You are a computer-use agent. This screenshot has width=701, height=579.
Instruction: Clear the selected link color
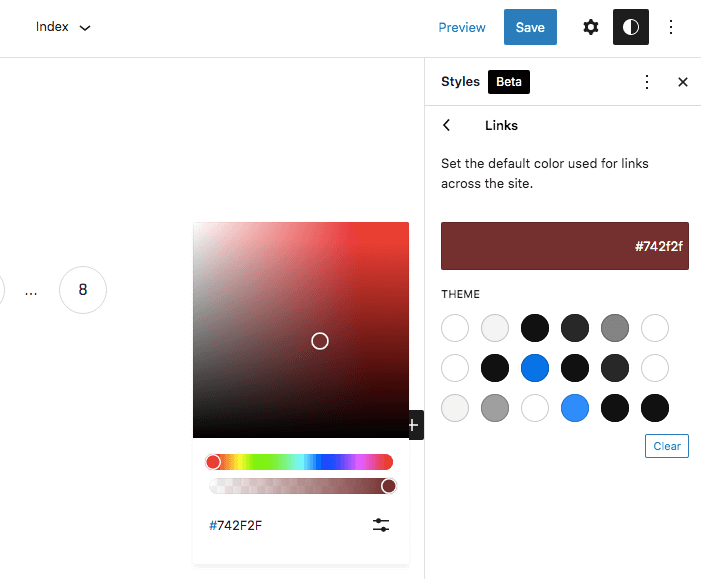pyautogui.click(x=667, y=446)
